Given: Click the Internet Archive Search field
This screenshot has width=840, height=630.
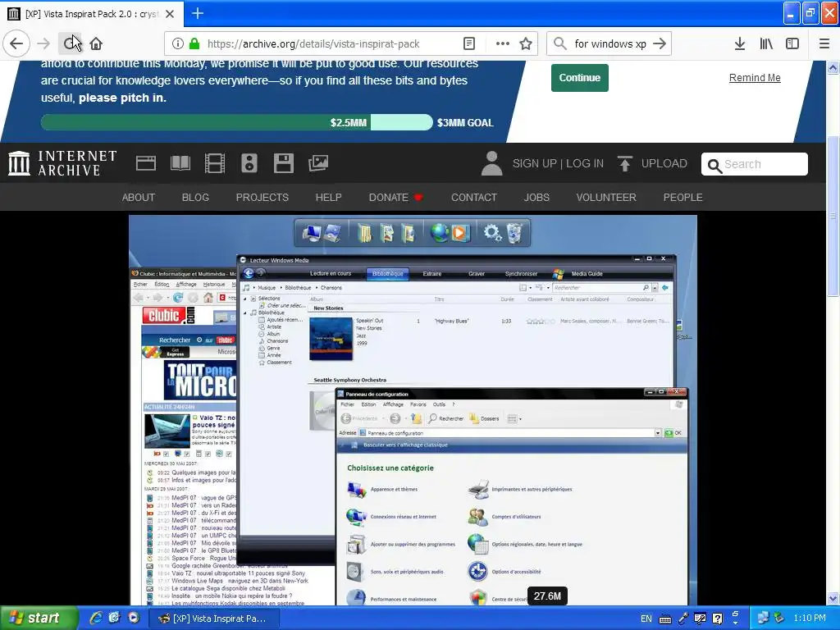Looking at the screenshot, I should click(755, 164).
